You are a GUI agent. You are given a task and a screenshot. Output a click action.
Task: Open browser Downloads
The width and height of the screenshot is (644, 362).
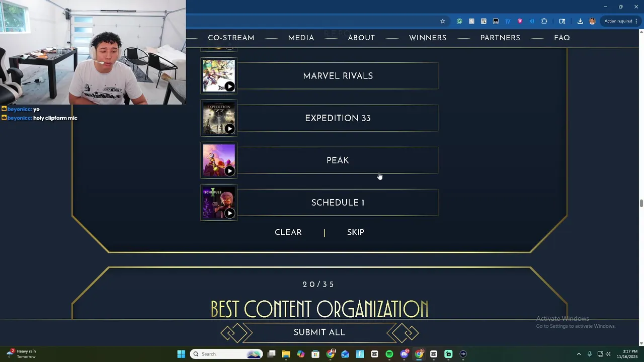(x=580, y=21)
